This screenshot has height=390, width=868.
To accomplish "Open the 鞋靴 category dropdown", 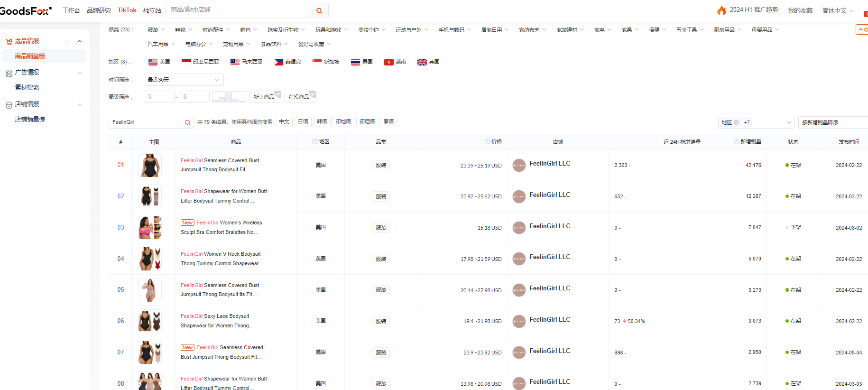I will (x=184, y=30).
